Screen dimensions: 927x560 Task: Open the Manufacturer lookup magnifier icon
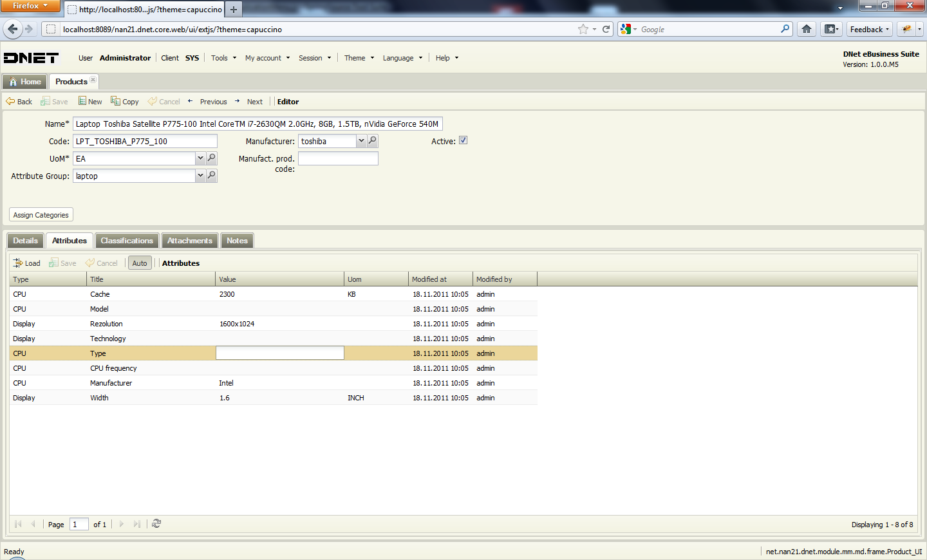click(372, 140)
